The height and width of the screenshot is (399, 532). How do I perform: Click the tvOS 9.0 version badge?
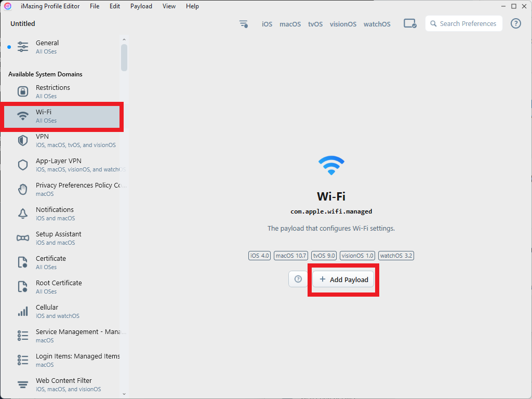point(324,256)
